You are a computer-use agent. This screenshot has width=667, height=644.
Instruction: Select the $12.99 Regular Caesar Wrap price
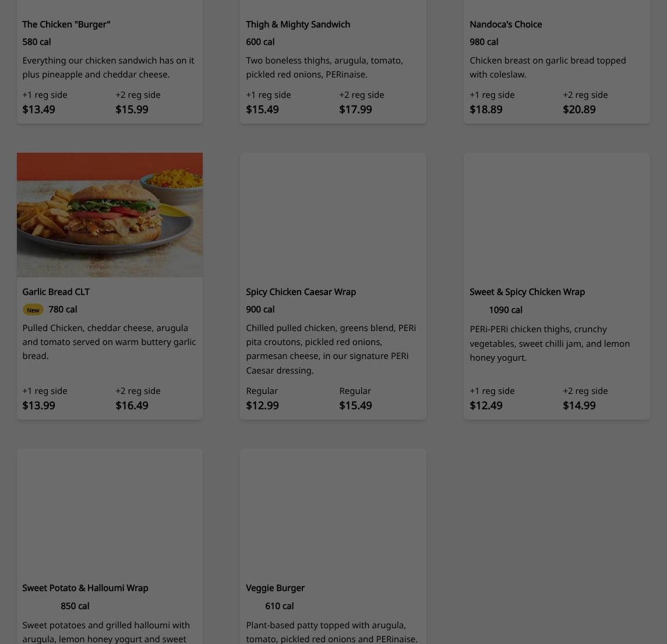click(263, 405)
